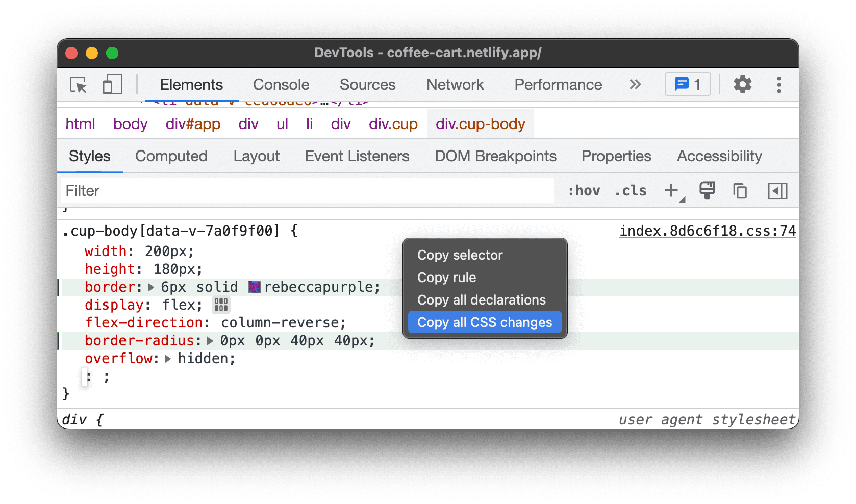
Task: Toggle element state with :hov button
Action: click(584, 190)
